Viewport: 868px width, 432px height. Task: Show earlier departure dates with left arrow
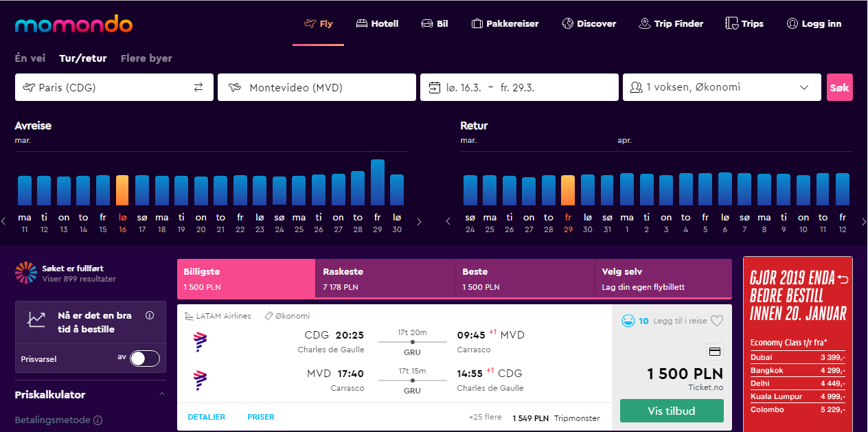3,222
